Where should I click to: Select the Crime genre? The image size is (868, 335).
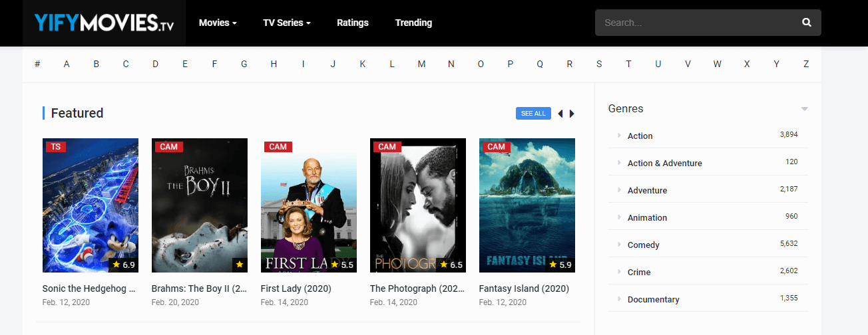[x=639, y=273]
